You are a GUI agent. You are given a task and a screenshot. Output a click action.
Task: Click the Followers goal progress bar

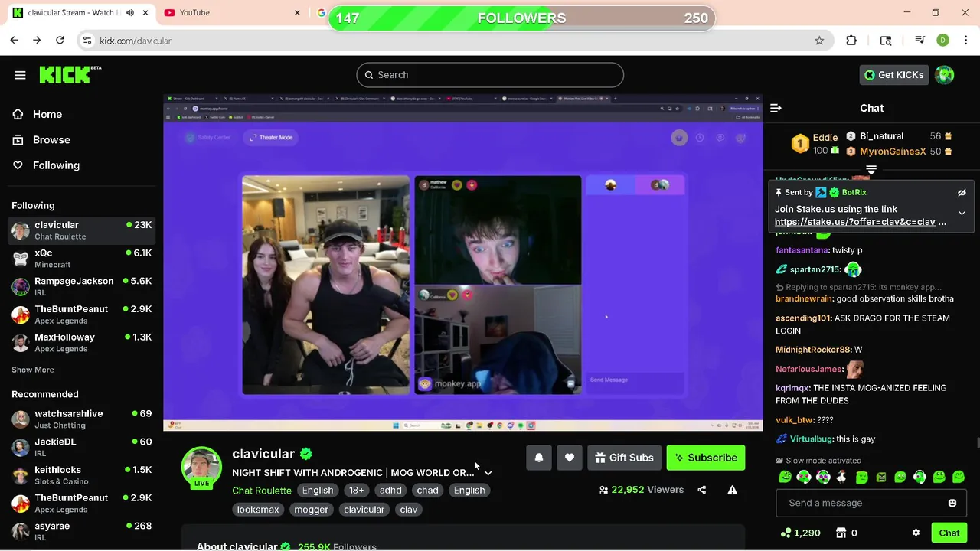[x=521, y=18]
